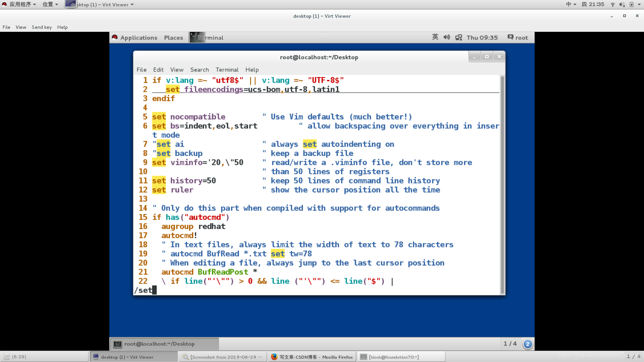Click guest notification badge icon 2

[528, 344]
